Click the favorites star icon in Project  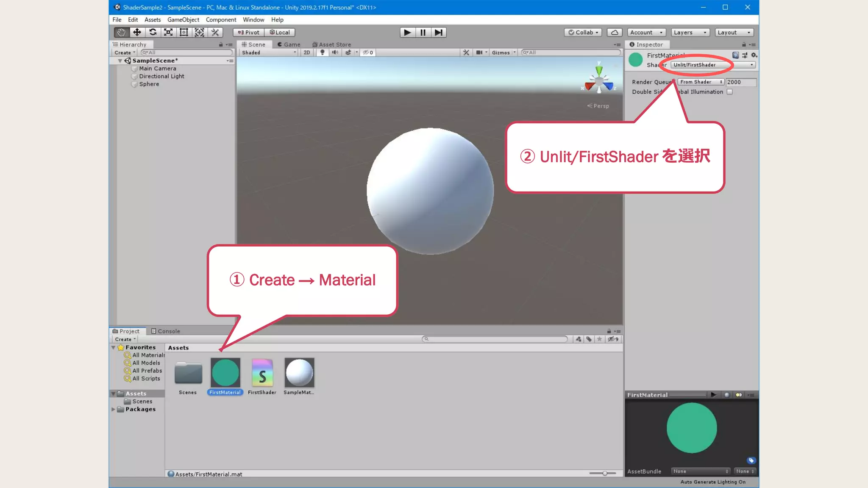point(599,339)
